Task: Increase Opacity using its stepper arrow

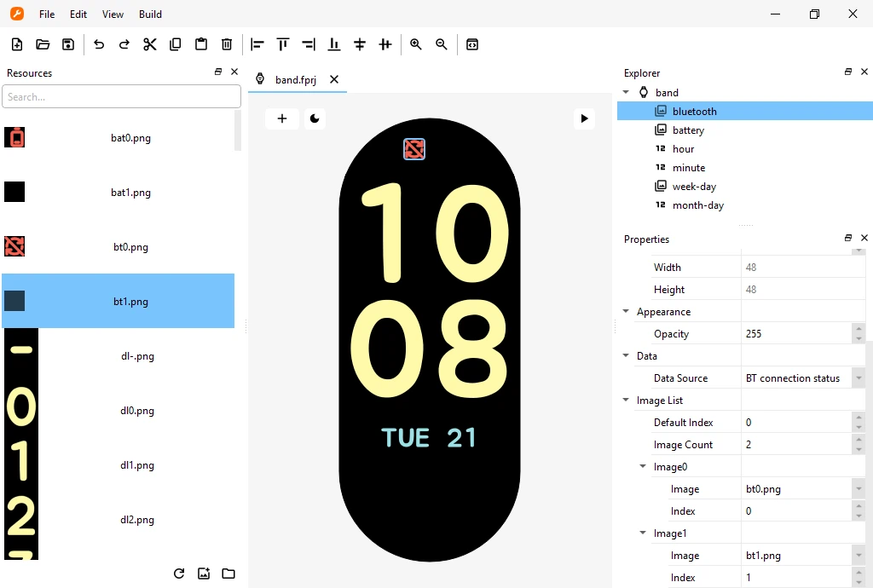Action: 859,330
